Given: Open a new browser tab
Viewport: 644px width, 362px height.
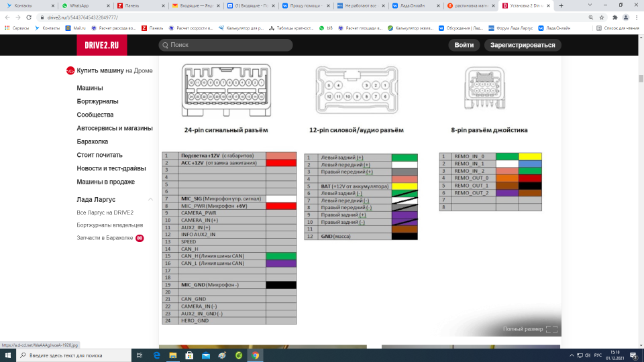Looking at the screenshot, I should 561,5.
